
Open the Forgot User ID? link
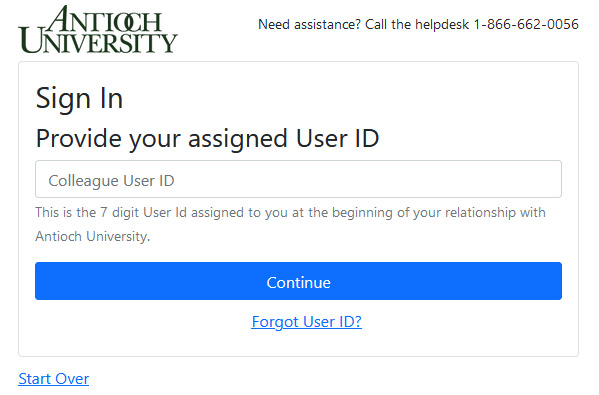click(306, 322)
